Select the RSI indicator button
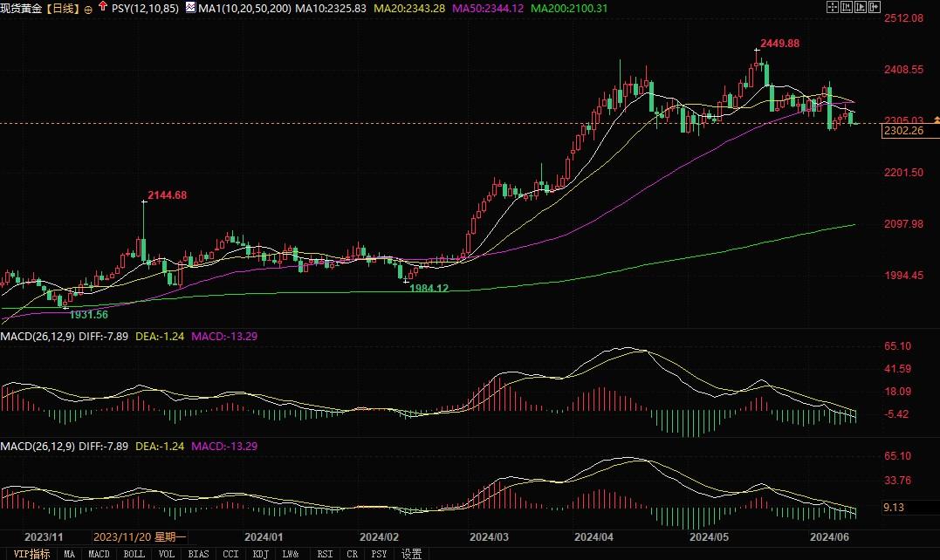This screenshot has height=560, width=940. (x=324, y=553)
